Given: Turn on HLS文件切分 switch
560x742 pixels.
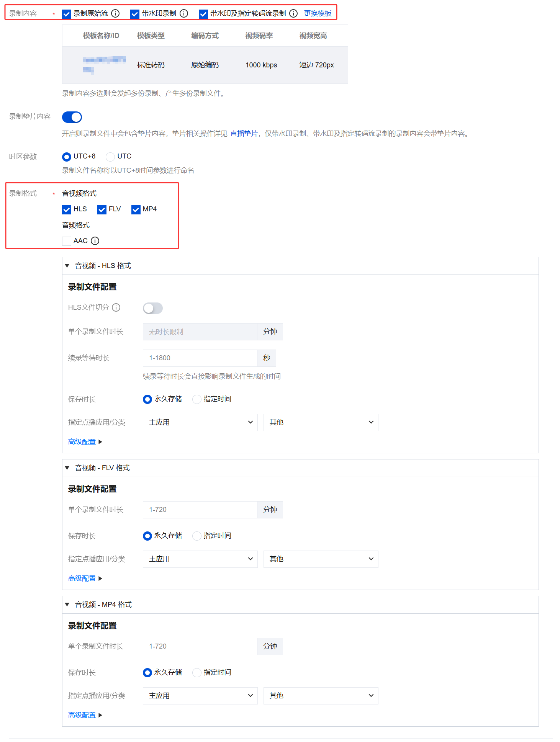Looking at the screenshot, I should 153,308.
